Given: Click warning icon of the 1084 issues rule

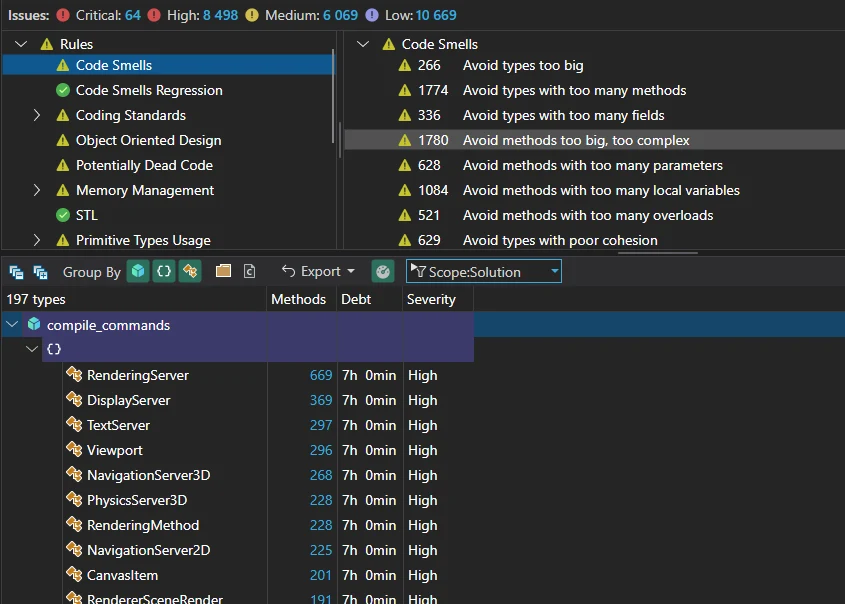Looking at the screenshot, I should coord(405,190).
